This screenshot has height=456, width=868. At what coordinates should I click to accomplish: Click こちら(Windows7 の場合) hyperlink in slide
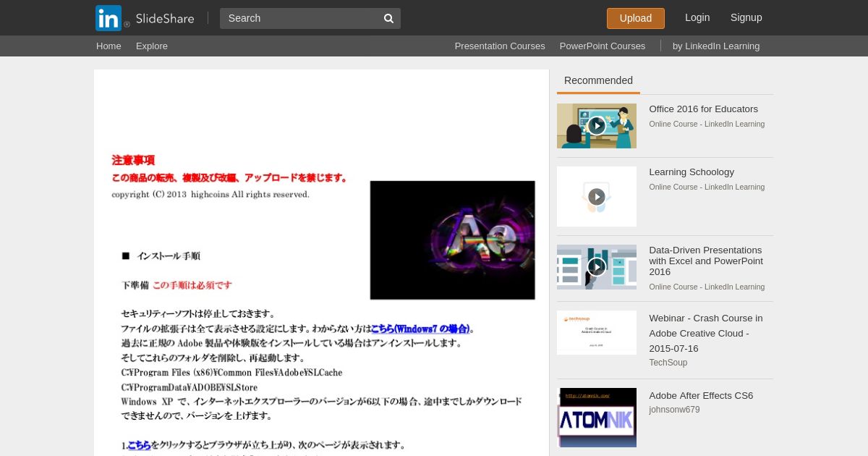coord(420,329)
